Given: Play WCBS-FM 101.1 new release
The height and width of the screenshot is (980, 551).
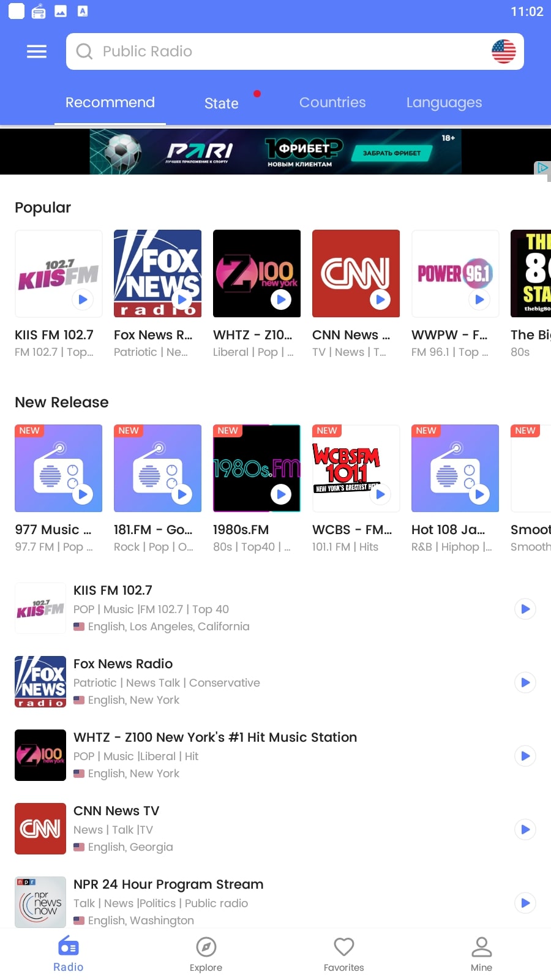Looking at the screenshot, I should 380,494.
